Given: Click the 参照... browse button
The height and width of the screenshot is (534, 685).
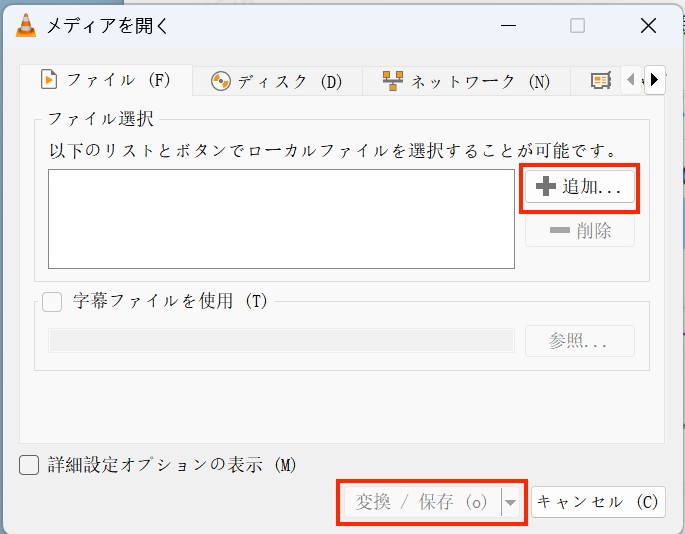Looking at the screenshot, I should coord(580,341).
